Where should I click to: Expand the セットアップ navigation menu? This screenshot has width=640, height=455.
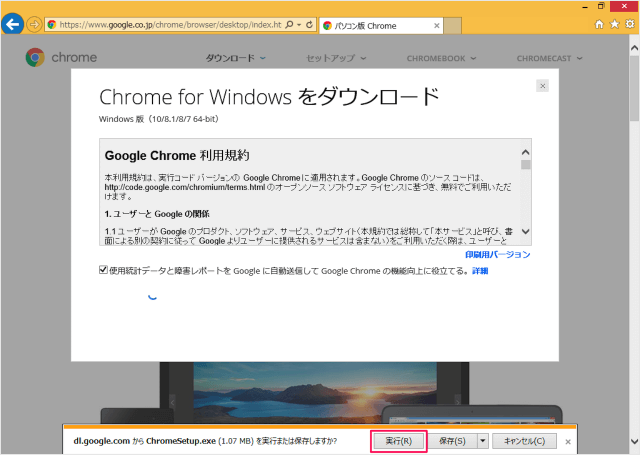[x=334, y=59]
